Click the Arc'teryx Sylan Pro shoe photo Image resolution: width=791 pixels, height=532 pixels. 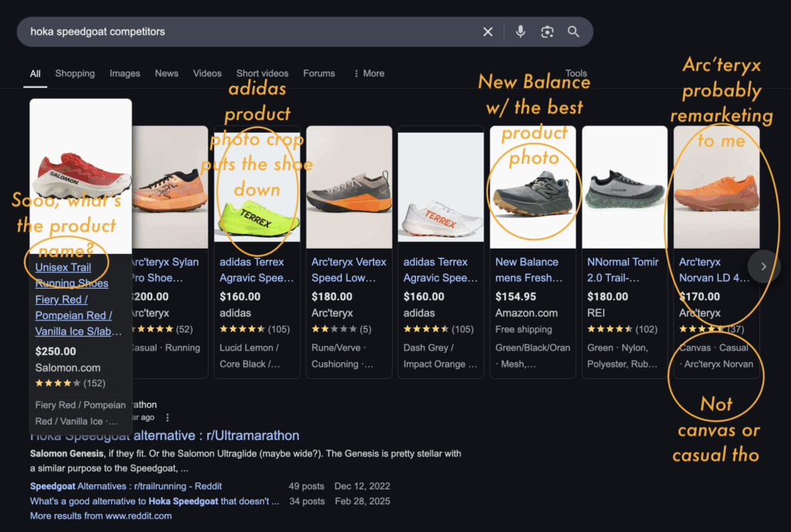(170, 187)
